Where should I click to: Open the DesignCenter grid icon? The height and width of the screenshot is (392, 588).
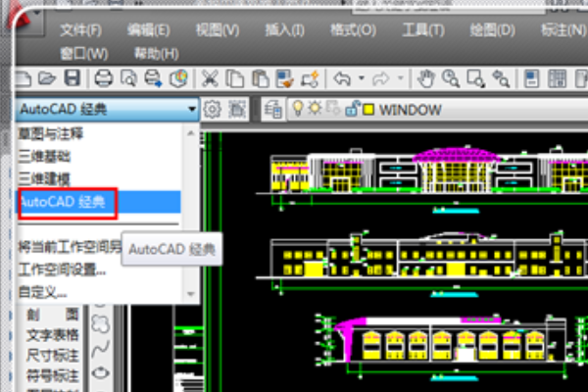[557, 78]
